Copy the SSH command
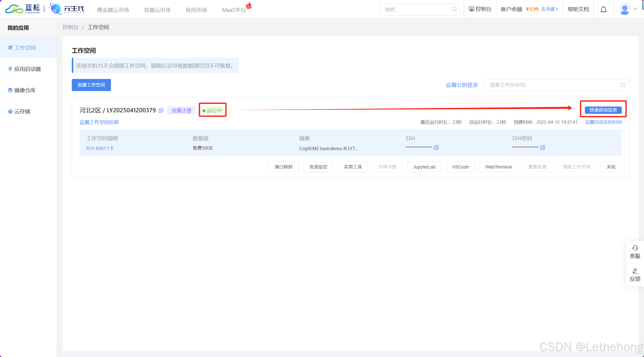The image size is (644, 357). [436, 148]
